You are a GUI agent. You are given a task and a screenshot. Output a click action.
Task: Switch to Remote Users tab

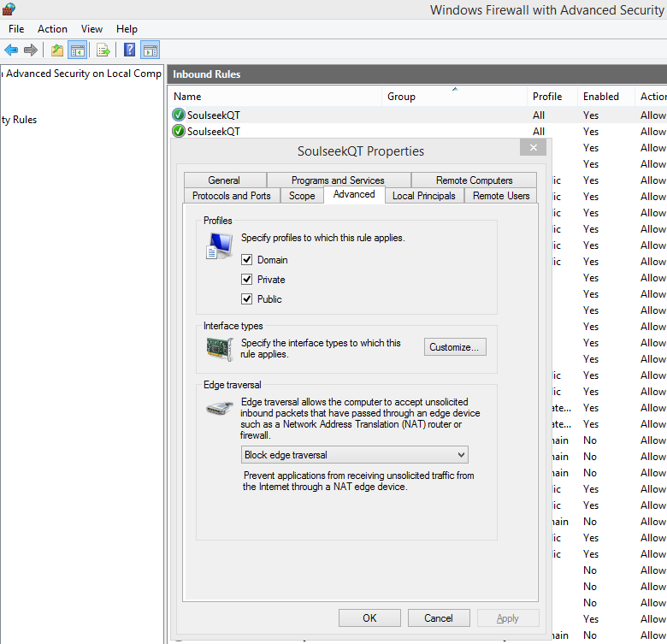[x=500, y=196]
